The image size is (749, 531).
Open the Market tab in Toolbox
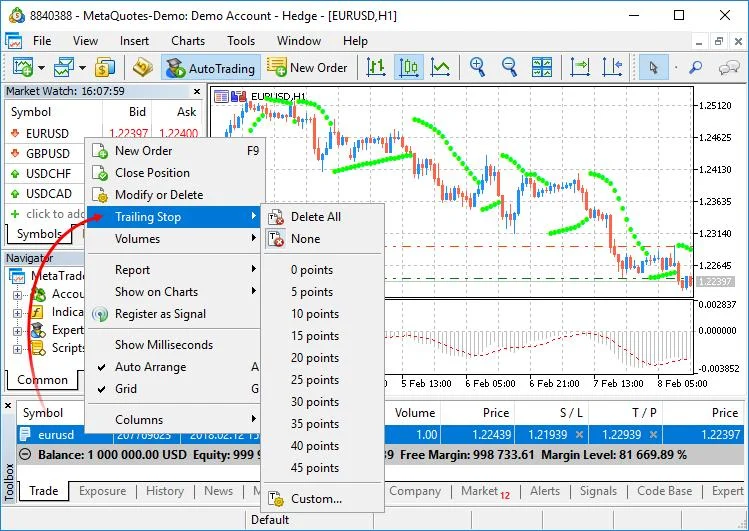tap(485, 491)
